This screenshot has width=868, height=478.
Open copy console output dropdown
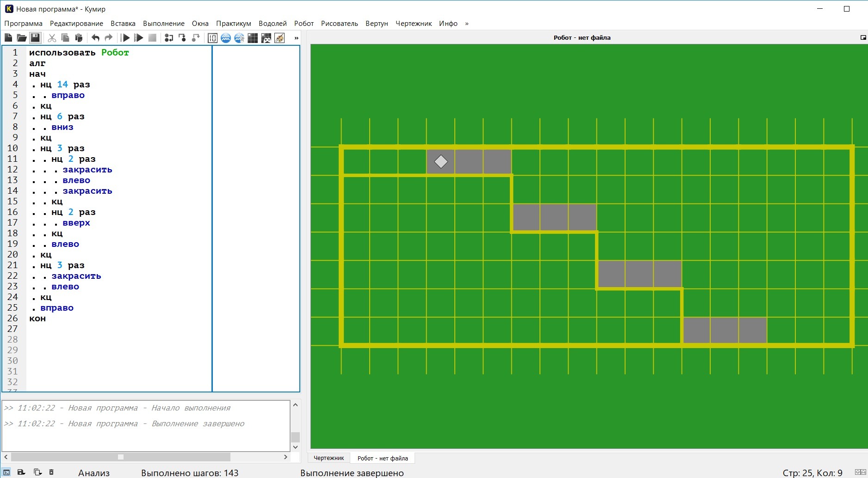pyautogui.click(x=37, y=472)
